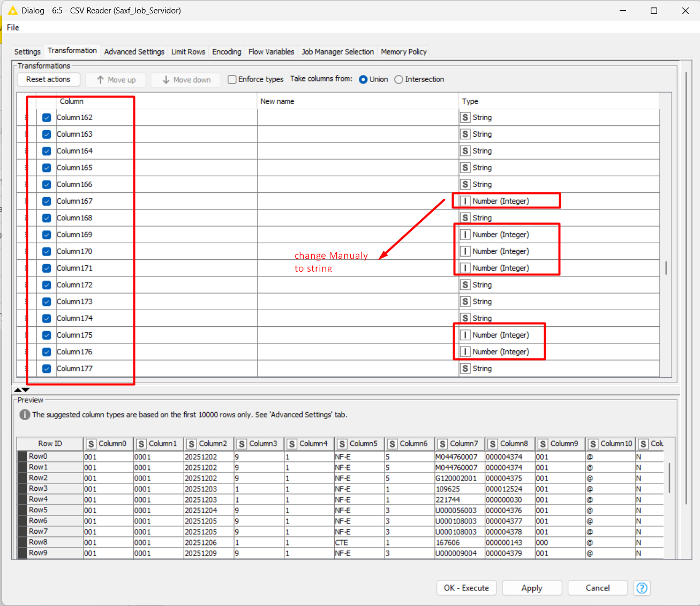The width and height of the screenshot is (700, 606).
Task: Click the drag handle of Column164 row
Action: point(26,151)
